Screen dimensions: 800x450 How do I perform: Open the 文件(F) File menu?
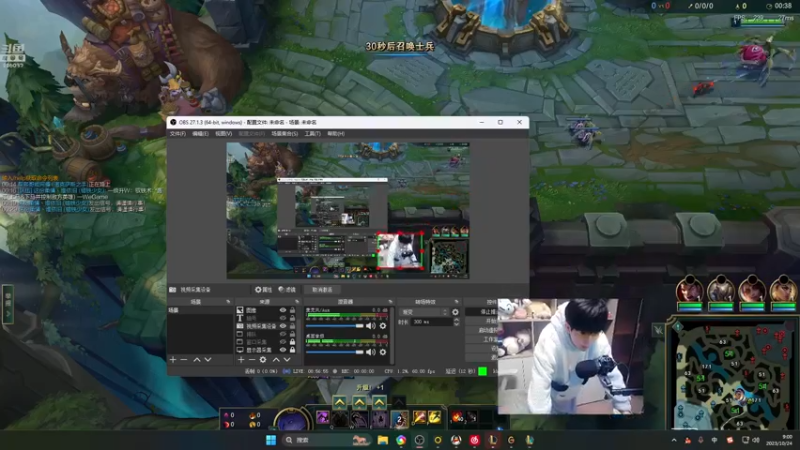click(x=178, y=134)
